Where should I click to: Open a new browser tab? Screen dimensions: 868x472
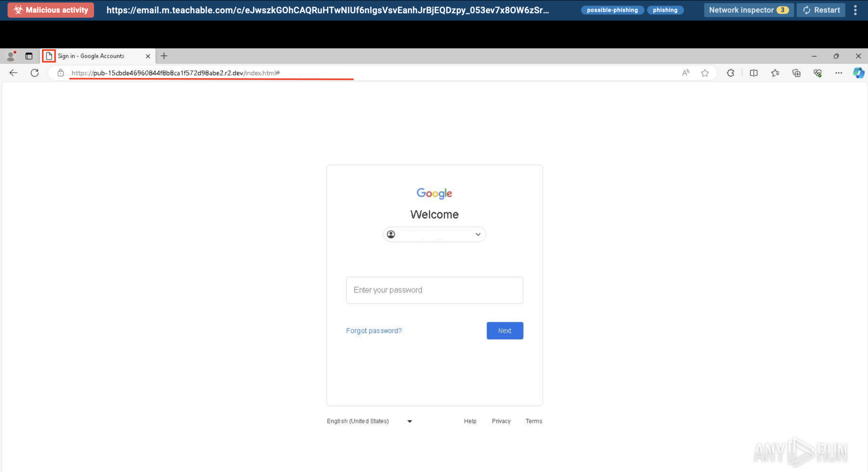point(164,56)
